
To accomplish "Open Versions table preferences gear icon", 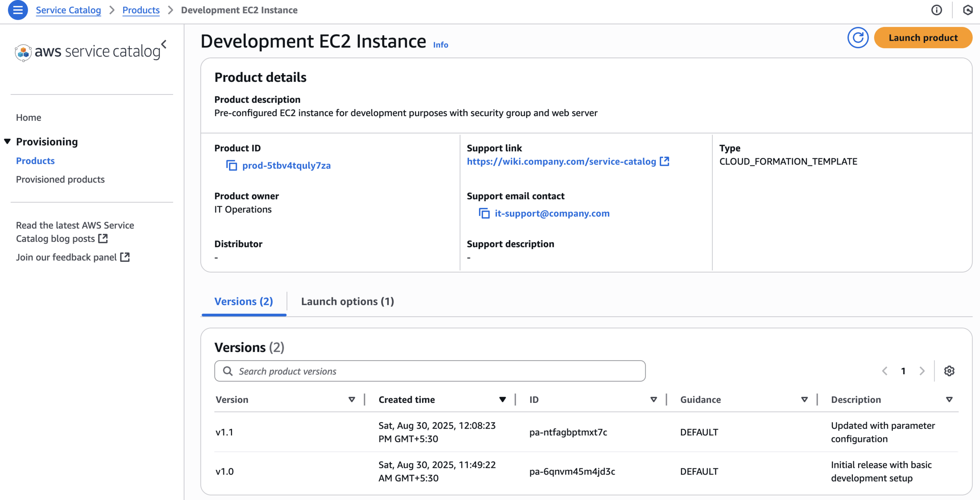I will click(949, 371).
